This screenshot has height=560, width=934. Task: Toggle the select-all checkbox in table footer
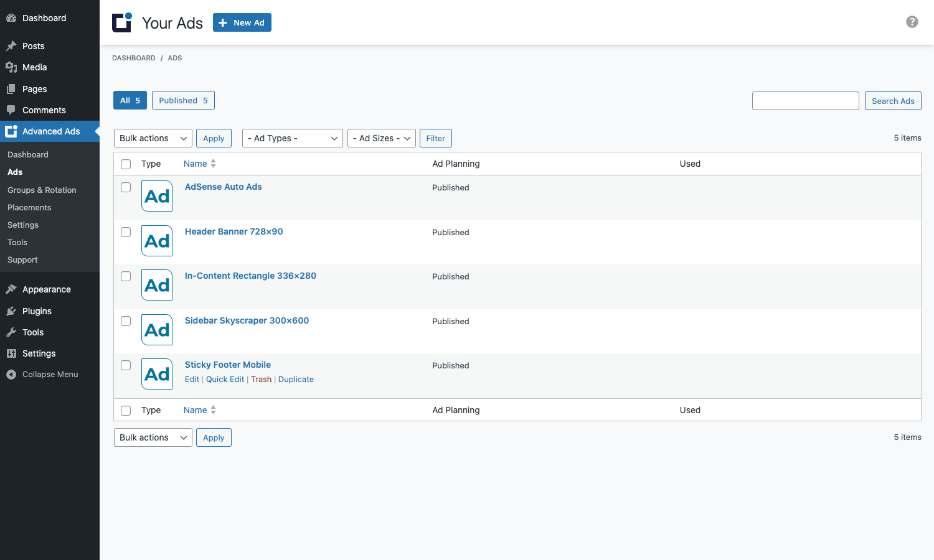click(x=126, y=411)
